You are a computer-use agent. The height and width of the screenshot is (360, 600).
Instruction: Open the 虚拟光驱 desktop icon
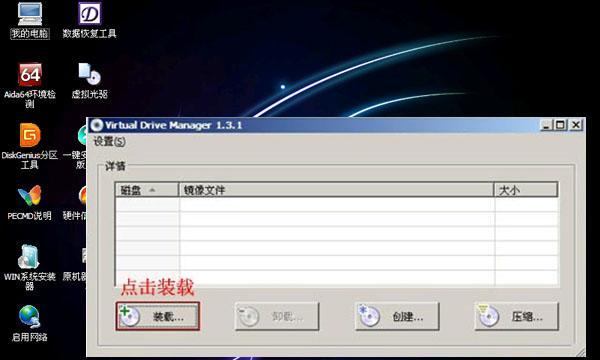(x=90, y=80)
